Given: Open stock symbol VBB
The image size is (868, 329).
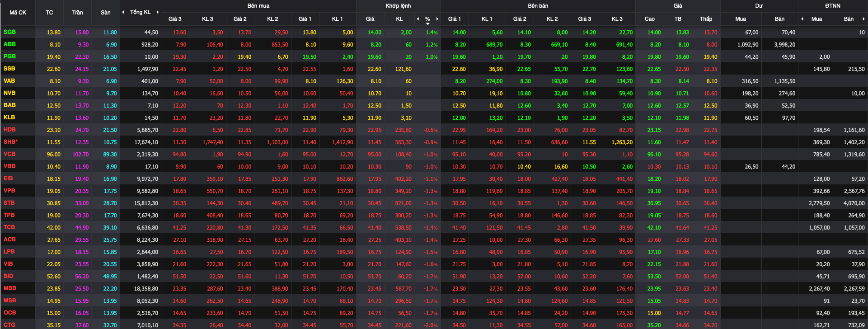Looking at the screenshot, I should pyautogui.click(x=9, y=166).
